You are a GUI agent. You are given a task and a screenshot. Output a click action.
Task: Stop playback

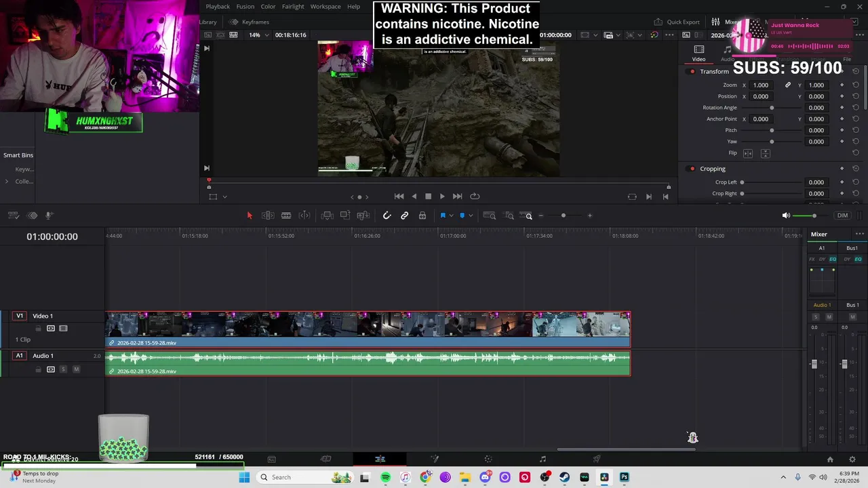click(x=428, y=197)
